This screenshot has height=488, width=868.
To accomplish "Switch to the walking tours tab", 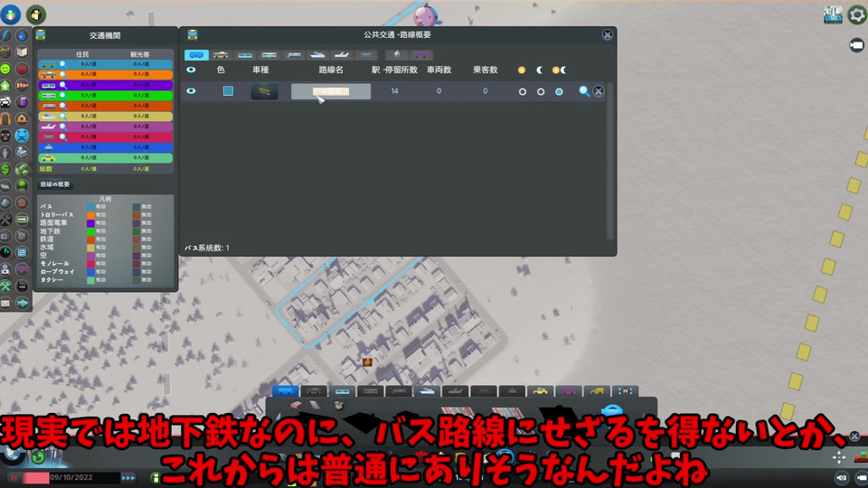I will pos(397,55).
